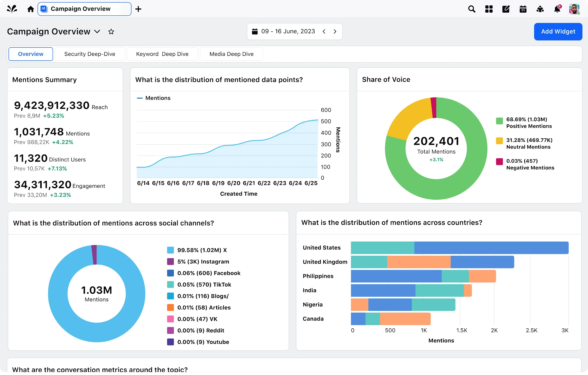The width and height of the screenshot is (588, 375).
Task: Open the search icon
Action: click(472, 9)
